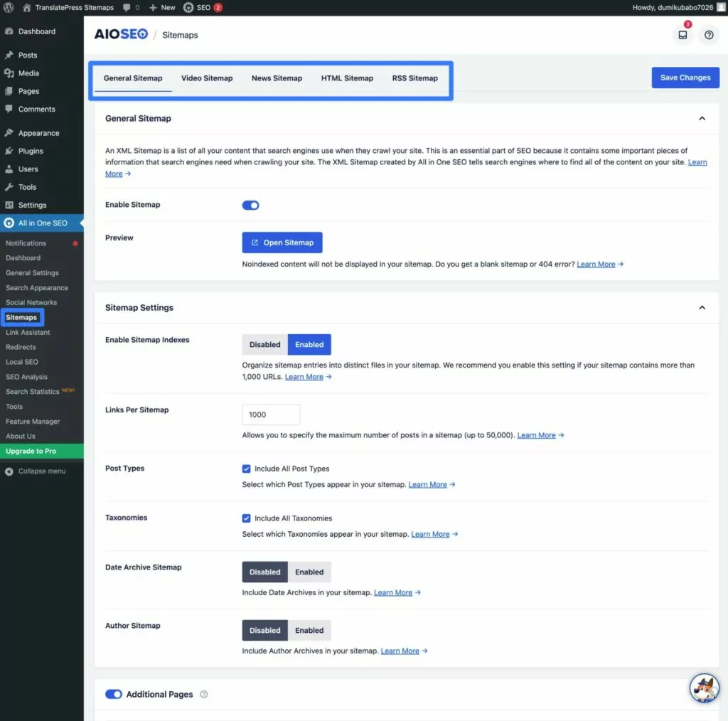Open the Search Statistics submenu item
The image size is (728, 721).
coord(33,392)
